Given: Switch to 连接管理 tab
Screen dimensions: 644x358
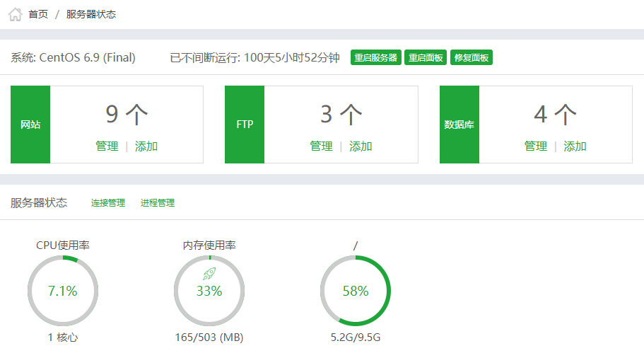Looking at the screenshot, I should tap(108, 203).
